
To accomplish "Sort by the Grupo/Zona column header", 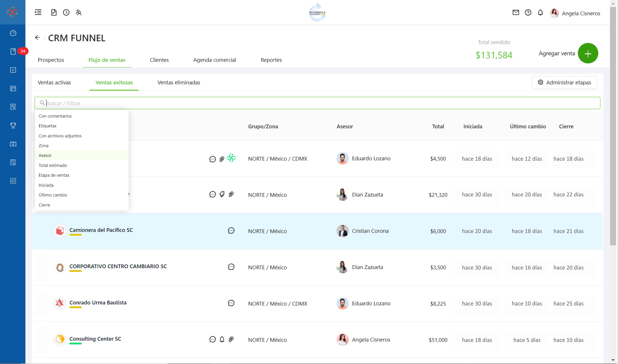I will tap(263, 126).
